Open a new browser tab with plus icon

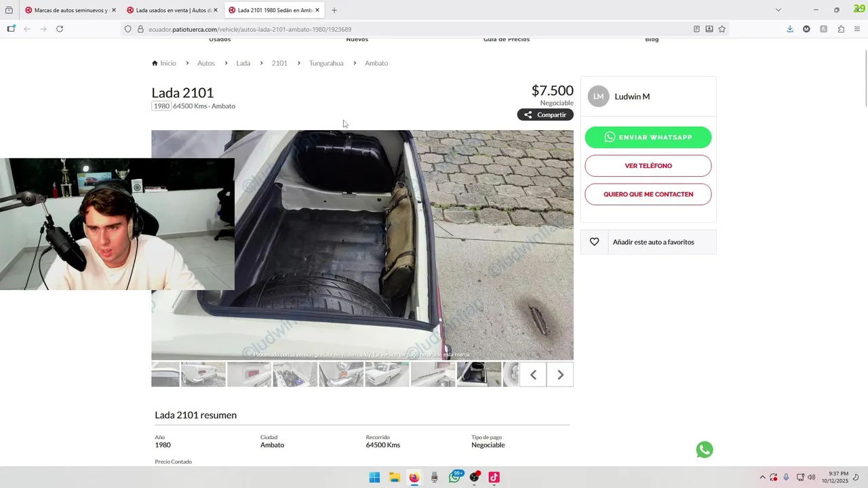(x=334, y=10)
